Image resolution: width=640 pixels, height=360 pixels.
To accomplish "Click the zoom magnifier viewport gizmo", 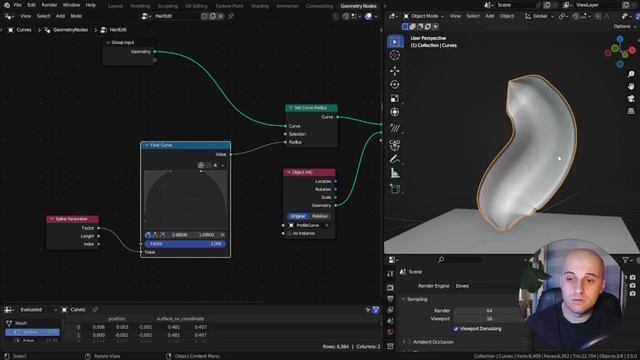I will click(x=631, y=74).
